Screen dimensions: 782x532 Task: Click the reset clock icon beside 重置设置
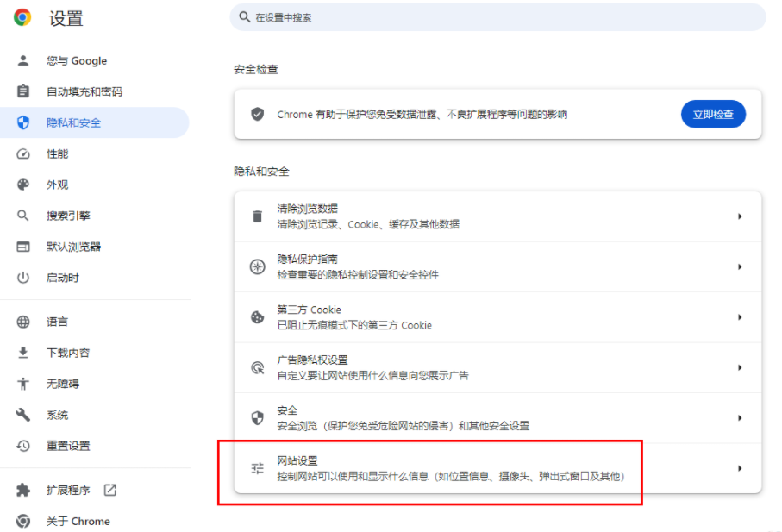coord(23,446)
